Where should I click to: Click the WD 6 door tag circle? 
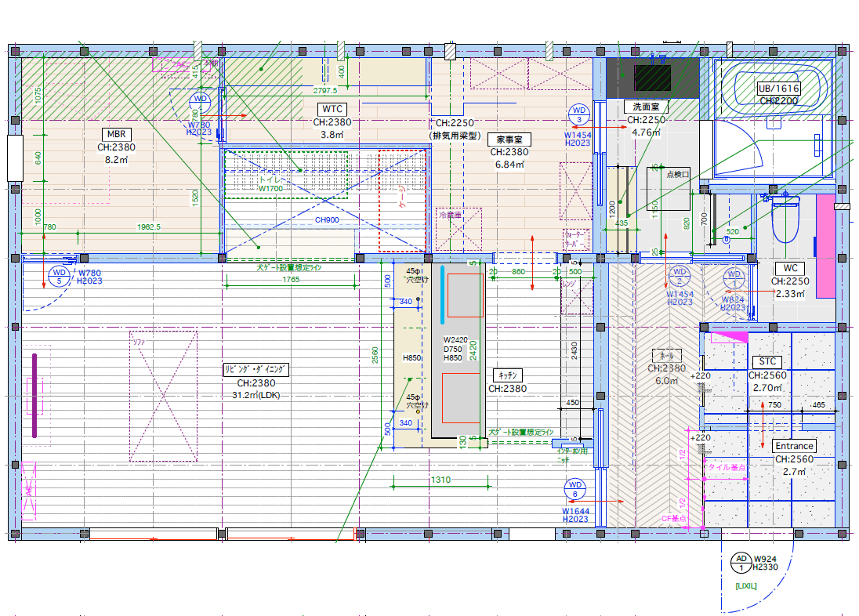[x=574, y=490]
